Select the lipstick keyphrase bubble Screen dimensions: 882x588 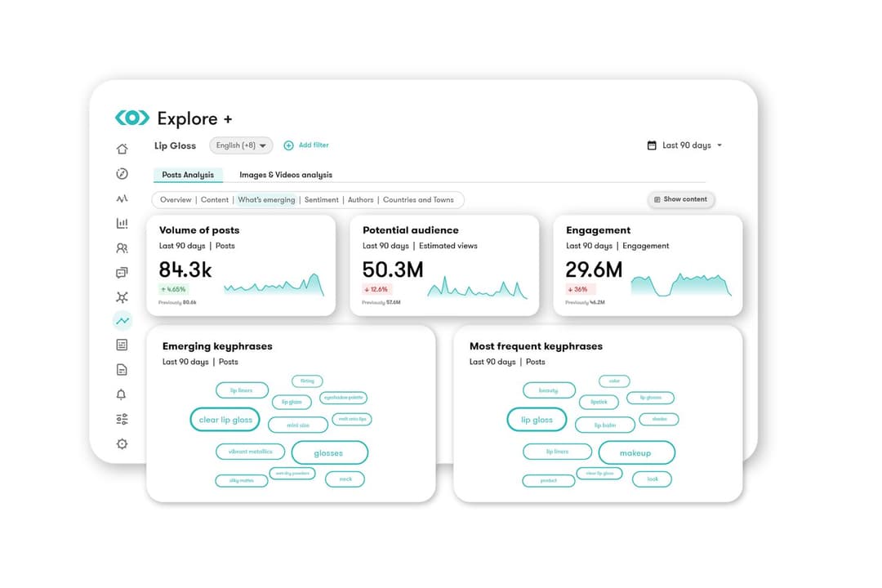click(x=599, y=402)
